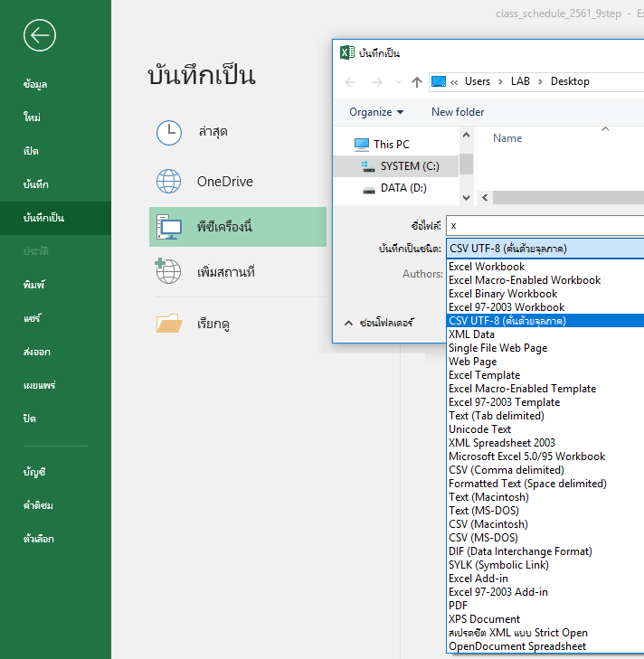Select the This PC computer icon
Screen dimensions: 644x659
[169, 226]
